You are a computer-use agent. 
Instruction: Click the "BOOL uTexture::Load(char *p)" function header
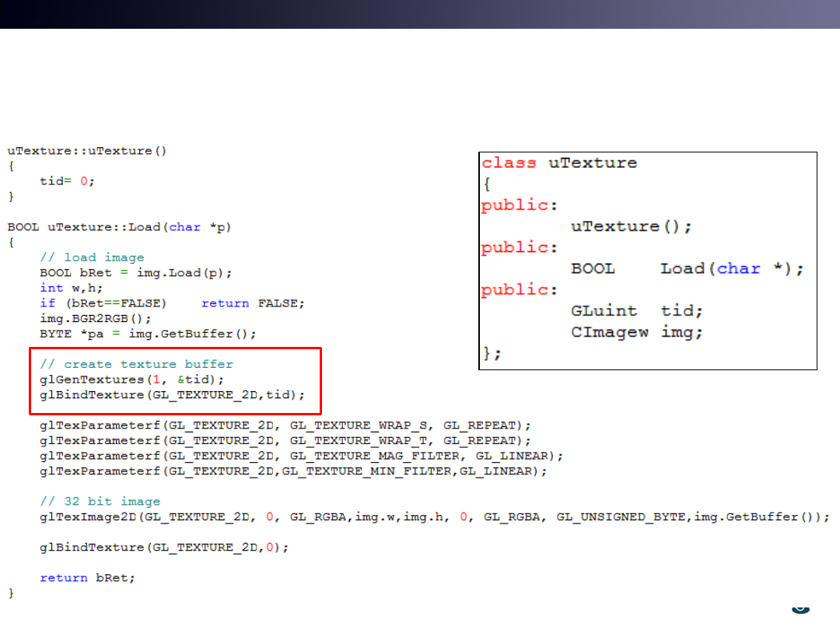point(119,227)
